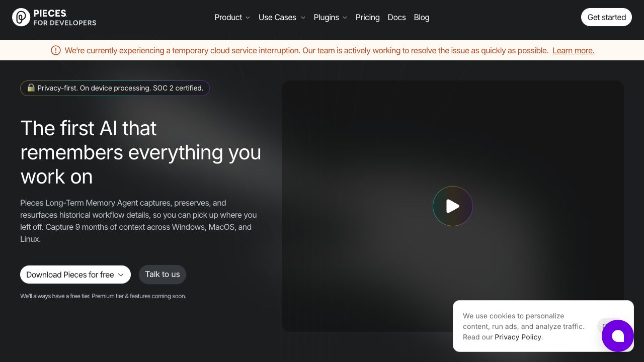Click the lock icon in privacy badge

point(31,88)
